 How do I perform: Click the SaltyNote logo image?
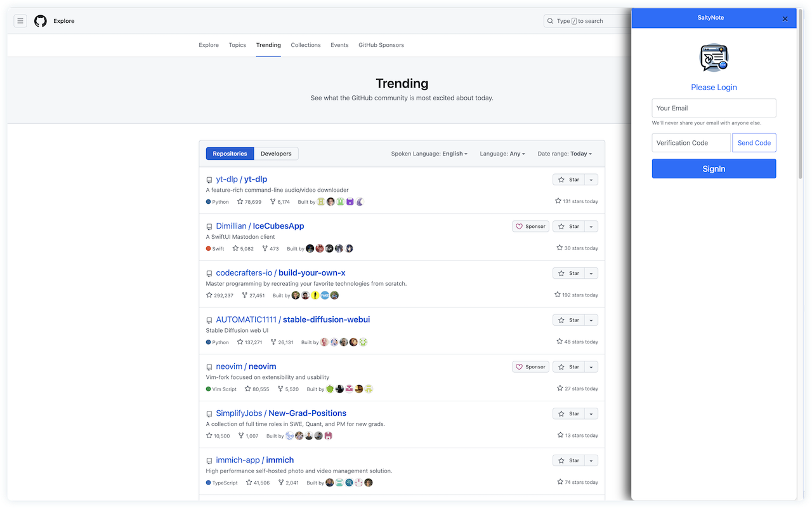point(714,58)
